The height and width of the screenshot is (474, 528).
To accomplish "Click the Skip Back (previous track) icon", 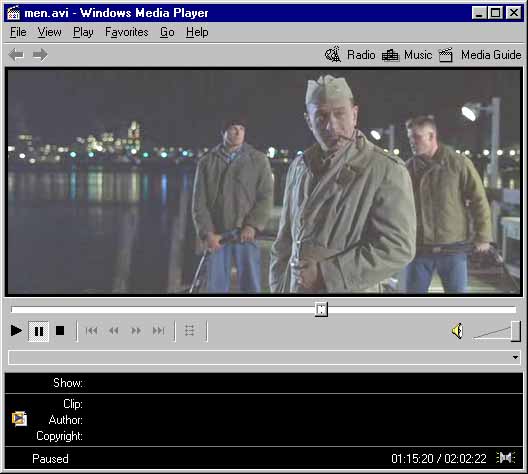I will point(91,331).
